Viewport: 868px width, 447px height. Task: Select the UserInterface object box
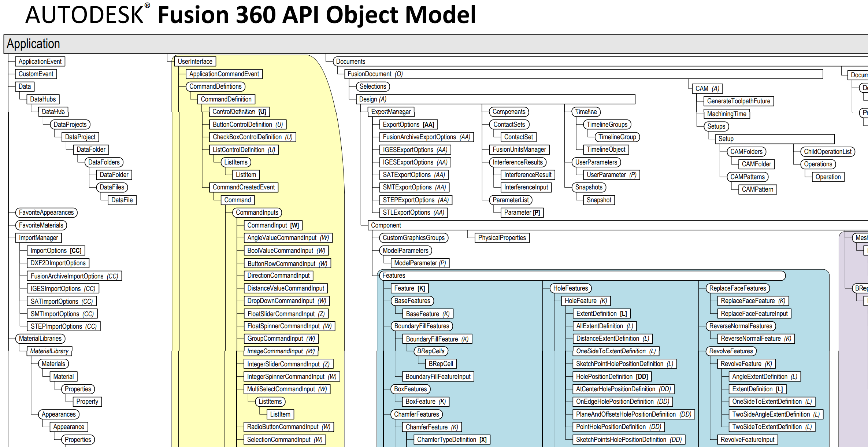195,62
